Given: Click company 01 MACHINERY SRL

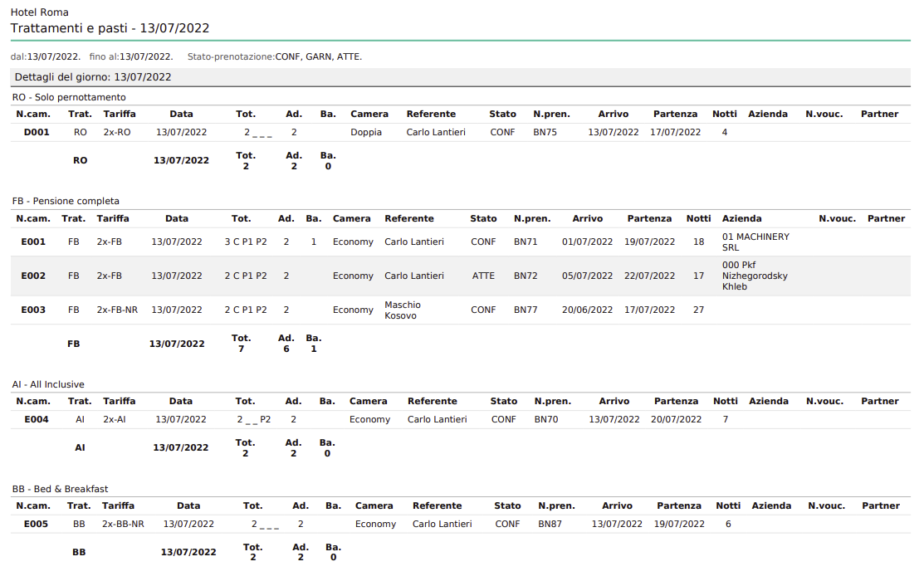Looking at the screenshot, I should 755,242.
